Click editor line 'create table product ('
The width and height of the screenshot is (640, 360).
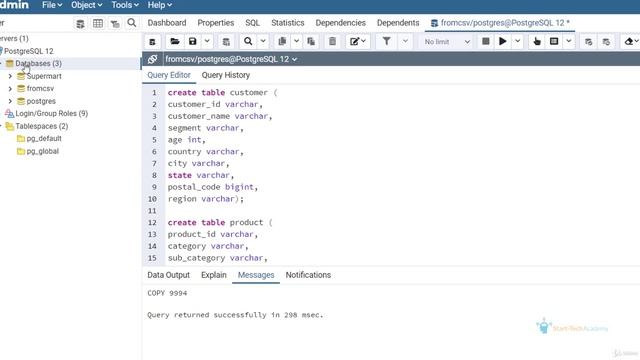tap(220, 222)
